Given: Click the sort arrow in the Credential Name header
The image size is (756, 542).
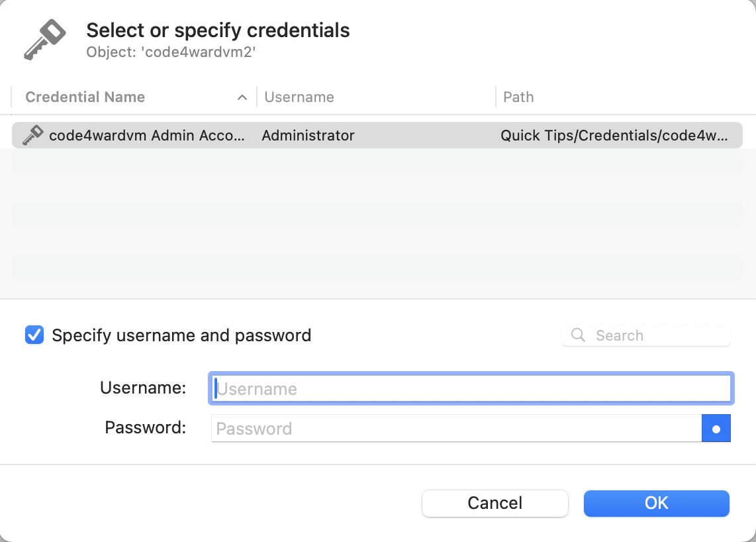Looking at the screenshot, I should pos(242,97).
